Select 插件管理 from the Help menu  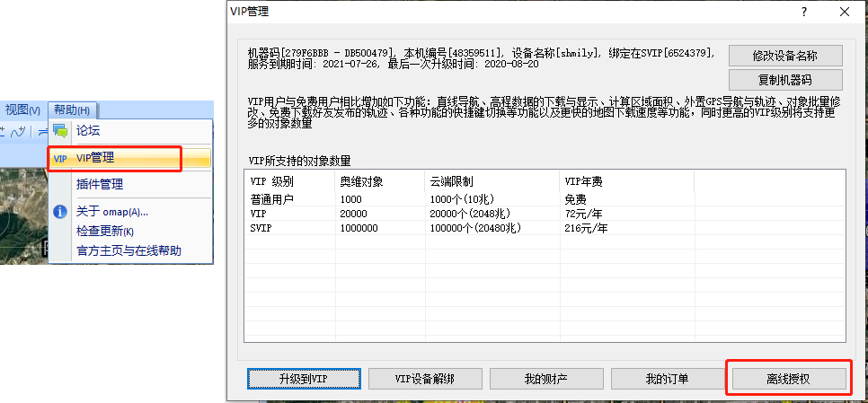click(100, 184)
